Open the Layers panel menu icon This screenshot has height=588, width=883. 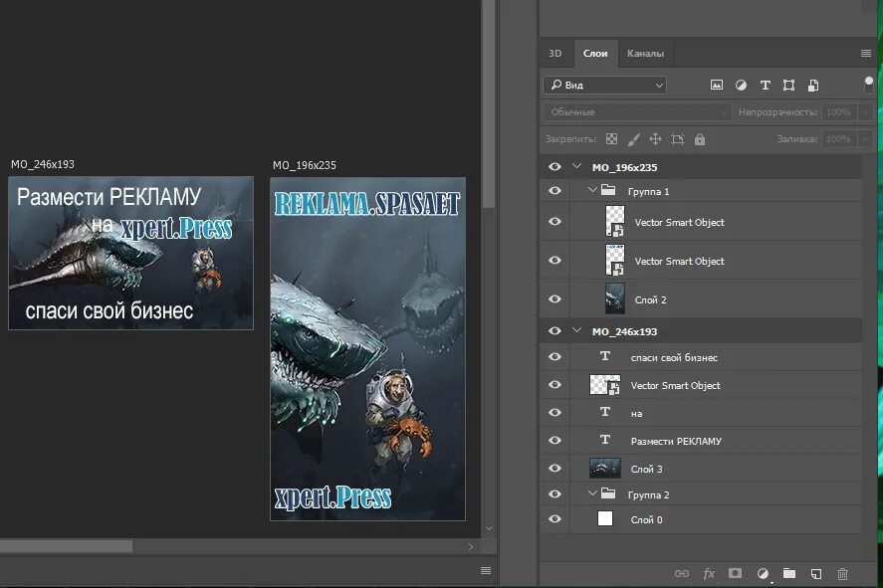pyautogui.click(x=866, y=54)
